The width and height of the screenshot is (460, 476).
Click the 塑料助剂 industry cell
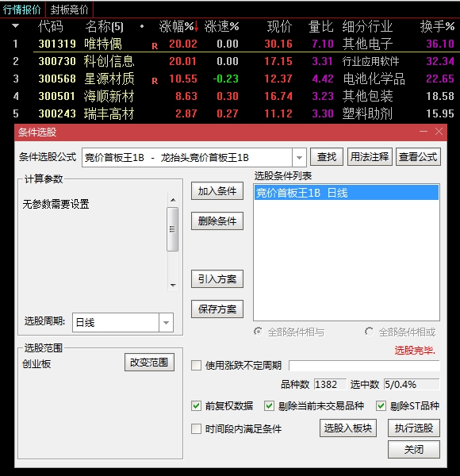[x=367, y=113]
